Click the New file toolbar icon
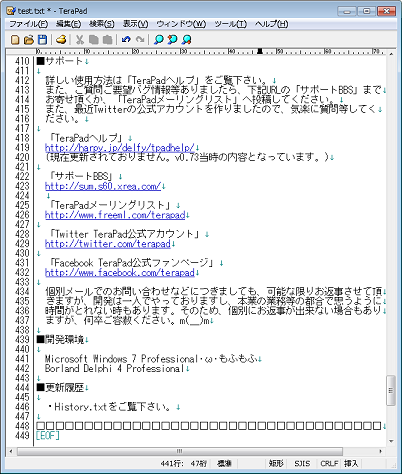 15,40
